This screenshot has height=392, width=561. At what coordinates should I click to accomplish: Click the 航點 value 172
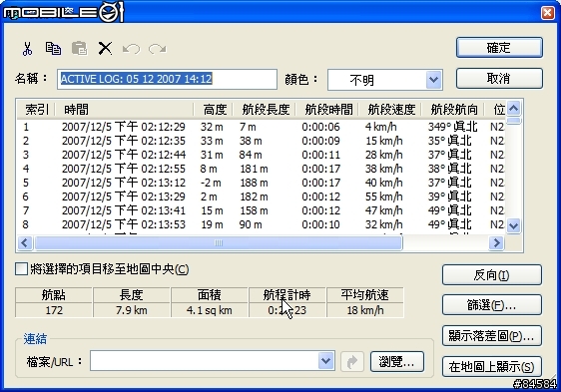click(x=54, y=310)
